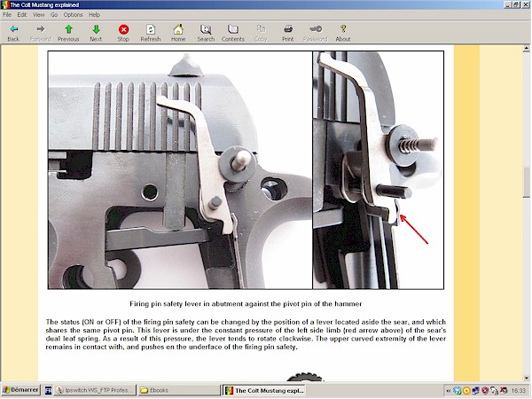Open the Help menu
532x399 pixels.
click(94, 14)
